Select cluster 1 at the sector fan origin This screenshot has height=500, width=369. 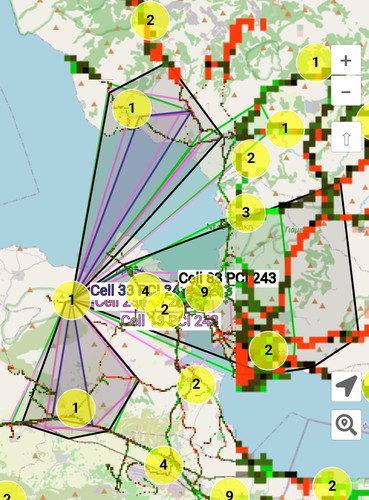click(72, 300)
